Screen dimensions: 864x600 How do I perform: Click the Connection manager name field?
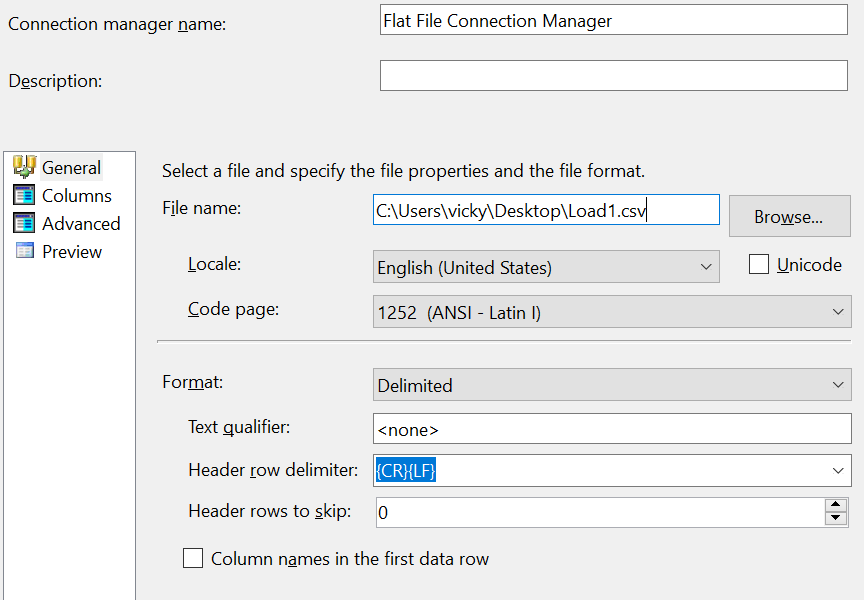[614, 20]
